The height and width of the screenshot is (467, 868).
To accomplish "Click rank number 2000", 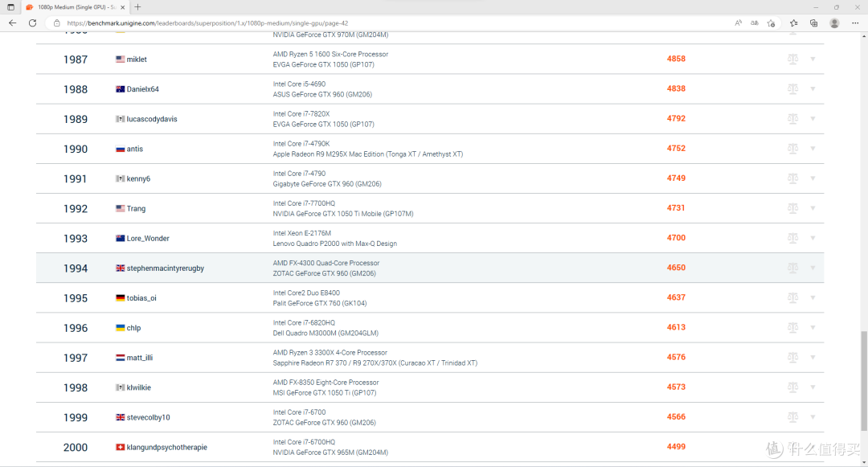I will (76, 447).
